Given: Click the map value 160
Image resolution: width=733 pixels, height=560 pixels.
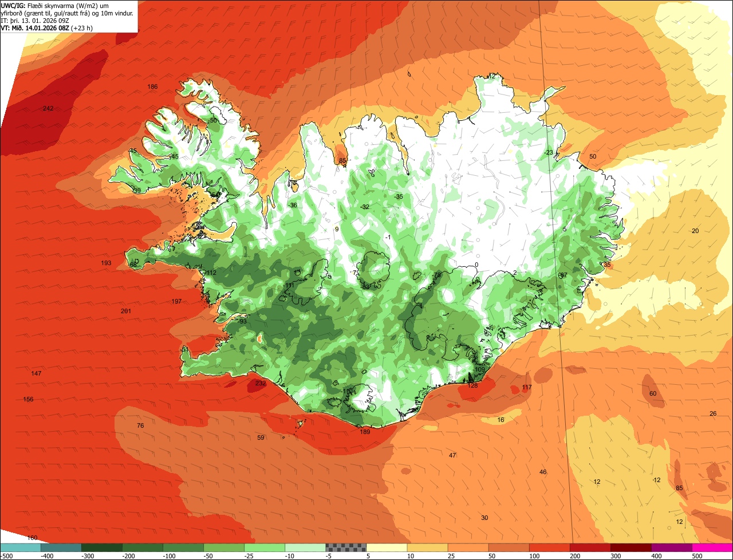Looking at the screenshot, I should coord(32,538).
